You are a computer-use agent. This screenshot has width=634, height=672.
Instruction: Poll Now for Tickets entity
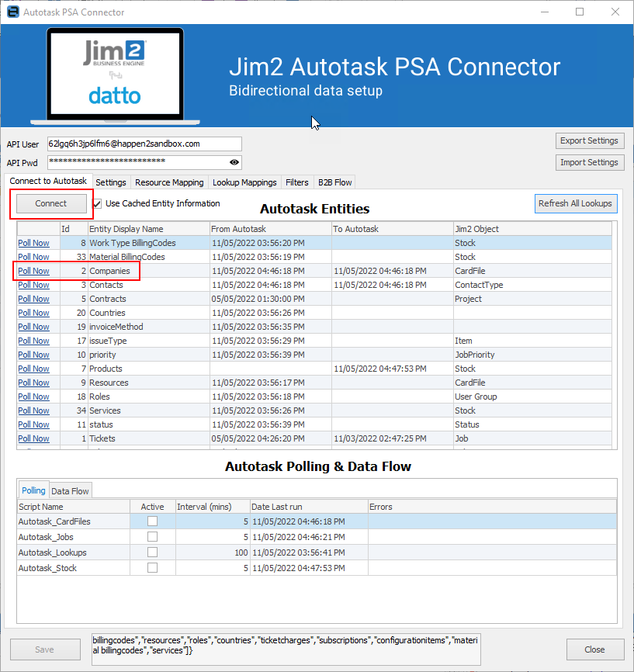(33, 438)
